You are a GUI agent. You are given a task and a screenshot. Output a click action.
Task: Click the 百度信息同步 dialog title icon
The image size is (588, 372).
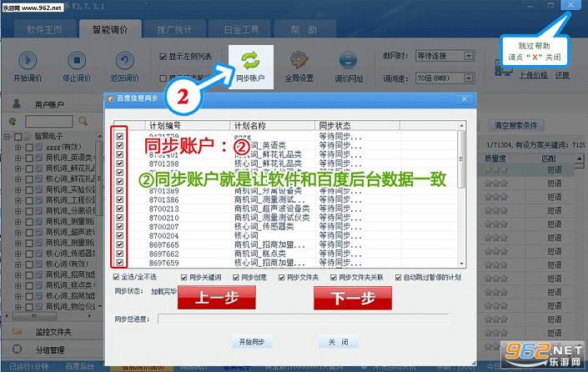coord(111,98)
